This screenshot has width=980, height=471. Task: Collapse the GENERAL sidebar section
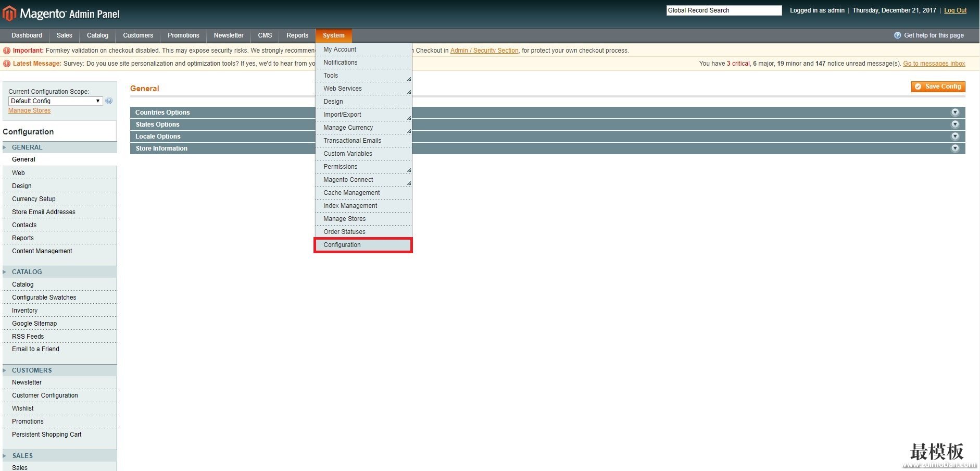click(27, 147)
